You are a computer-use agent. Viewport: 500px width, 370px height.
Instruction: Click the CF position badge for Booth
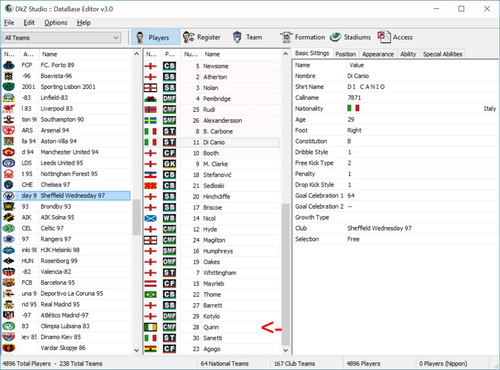[x=169, y=153]
